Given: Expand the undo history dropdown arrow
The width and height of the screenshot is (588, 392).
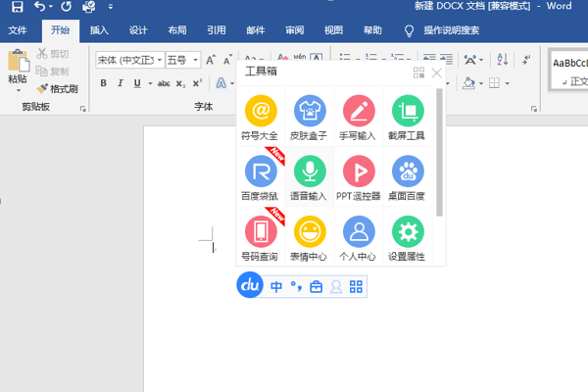Looking at the screenshot, I should click(x=51, y=7).
